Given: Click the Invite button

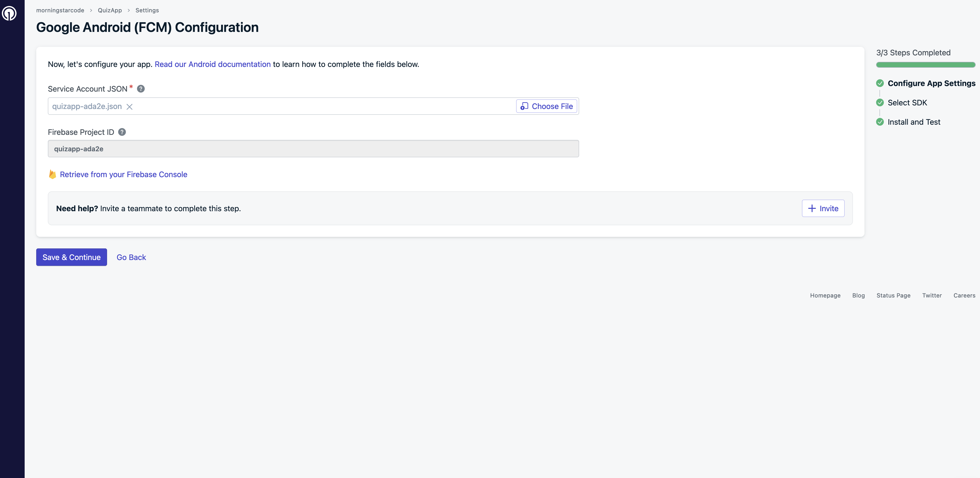Looking at the screenshot, I should pyautogui.click(x=823, y=208).
